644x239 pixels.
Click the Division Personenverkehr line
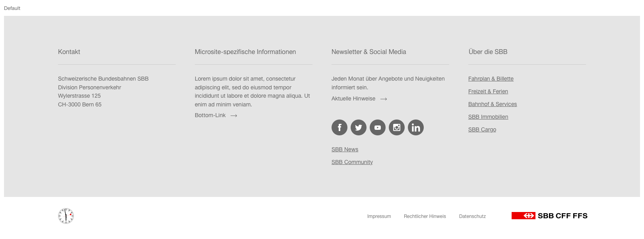coord(89,87)
